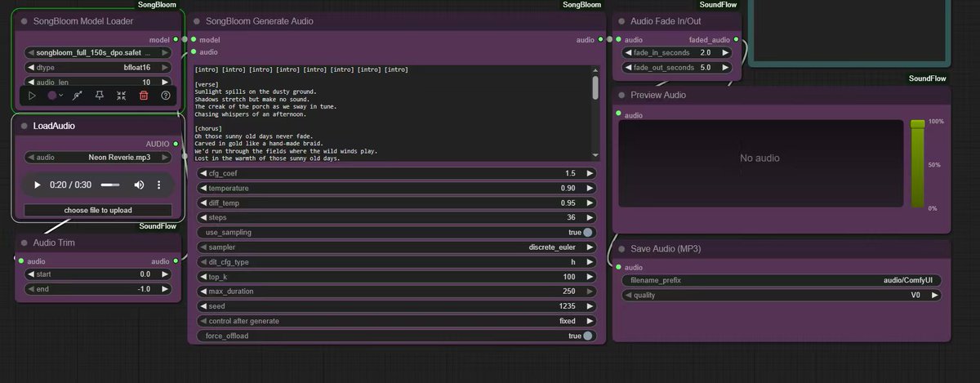Increase top_k value with its right arrow
The image size is (980, 383).
[590, 277]
